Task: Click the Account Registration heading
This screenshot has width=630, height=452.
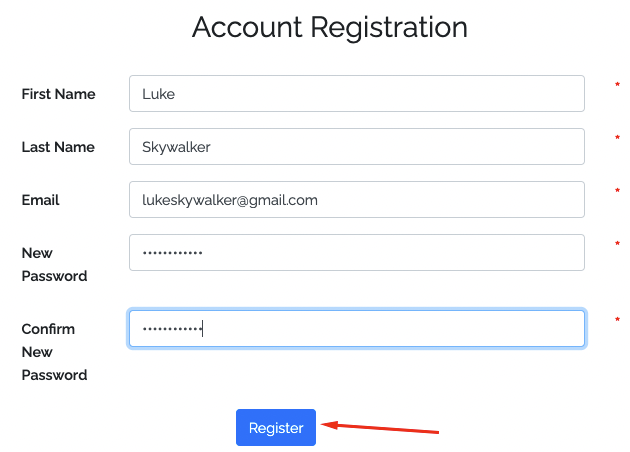Action: [x=329, y=27]
